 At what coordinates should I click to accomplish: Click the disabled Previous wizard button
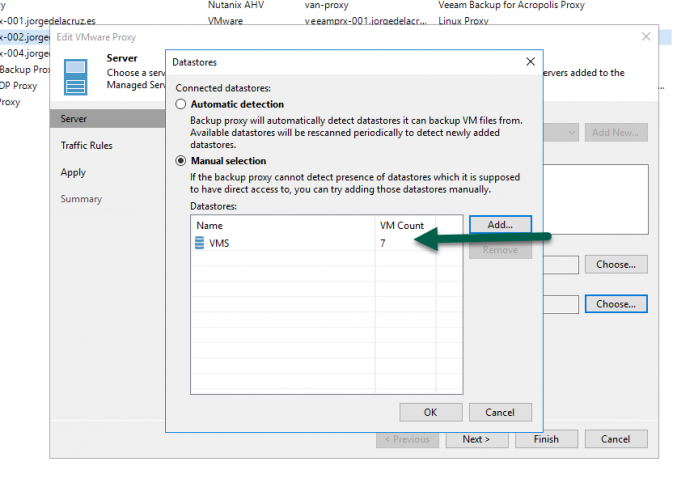407,439
